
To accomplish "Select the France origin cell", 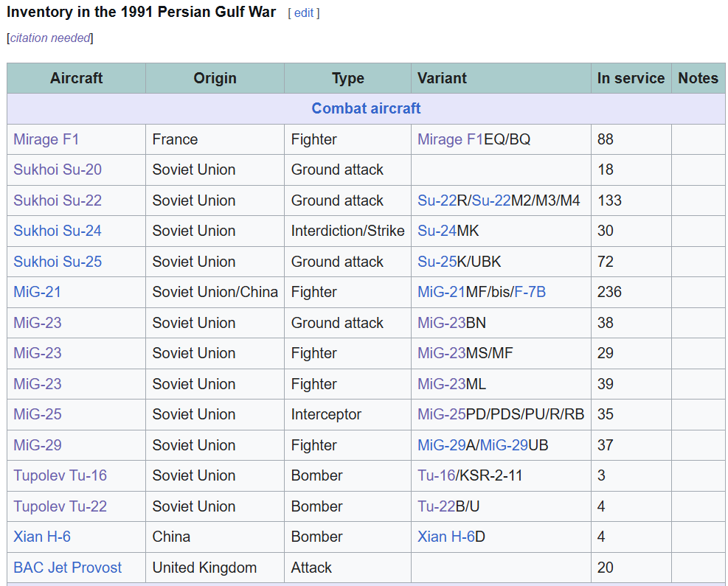I will (x=215, y=139).
